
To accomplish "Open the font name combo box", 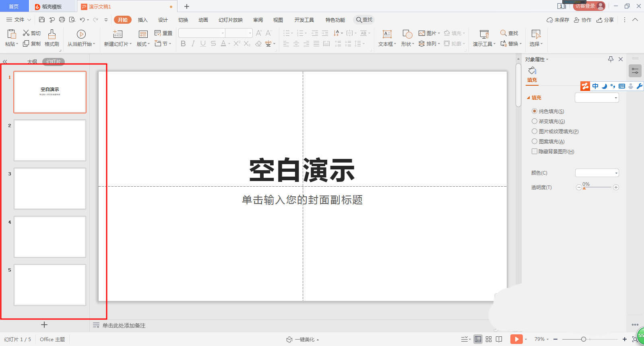I will coord(202,33).
